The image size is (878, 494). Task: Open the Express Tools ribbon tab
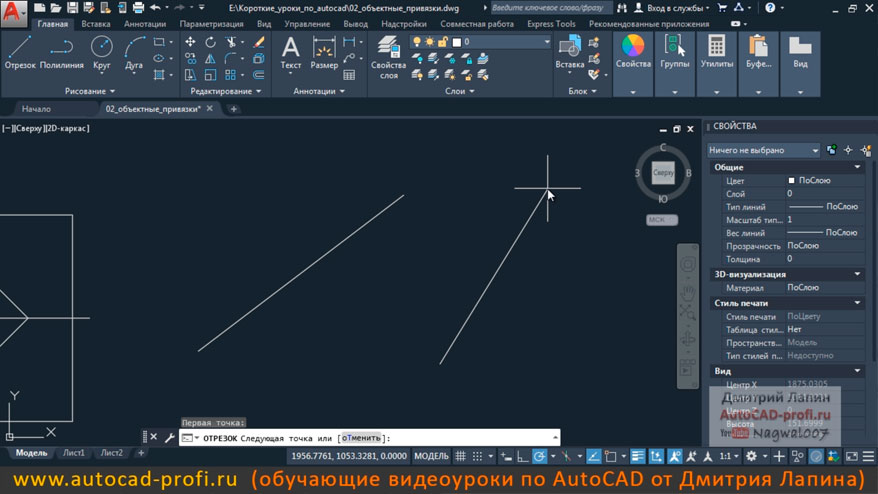(x=551, y=24)
